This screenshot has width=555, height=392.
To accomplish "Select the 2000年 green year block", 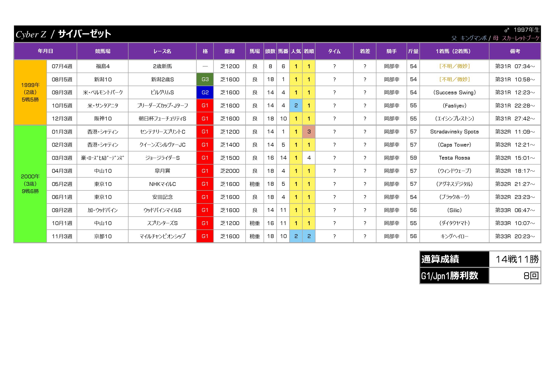I will [x=30, y=184].
